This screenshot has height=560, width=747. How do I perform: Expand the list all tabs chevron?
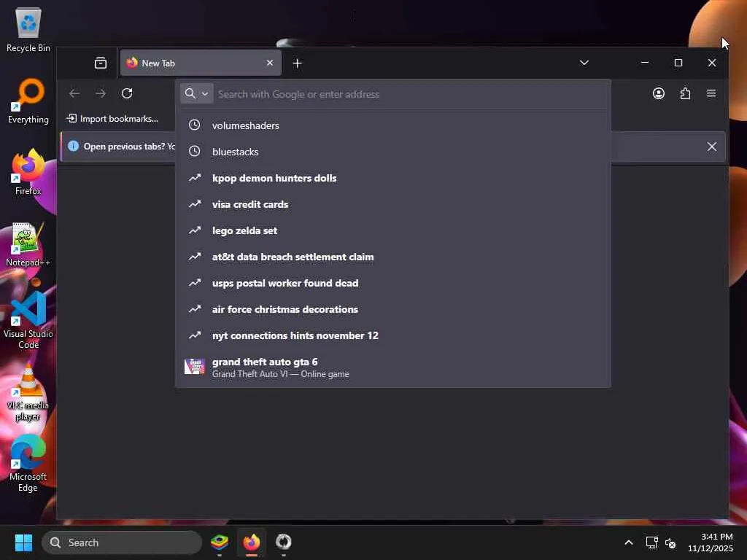(x=584, y=63)
